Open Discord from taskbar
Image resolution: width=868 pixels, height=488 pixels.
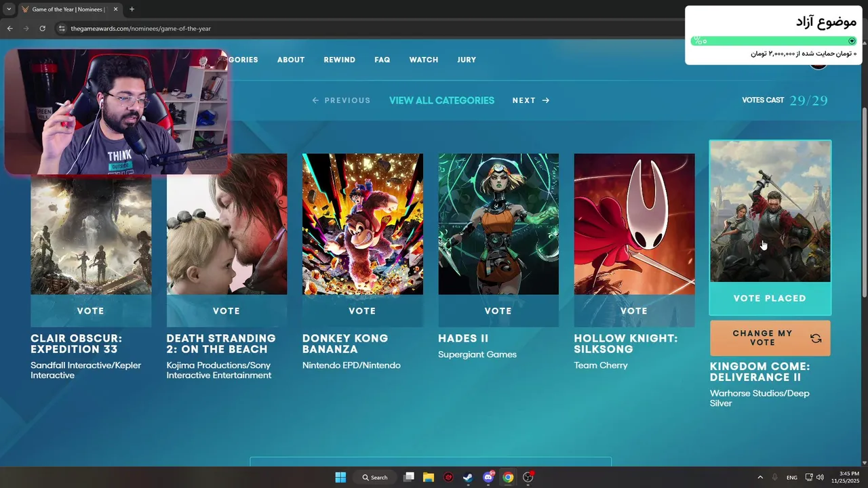488,477
